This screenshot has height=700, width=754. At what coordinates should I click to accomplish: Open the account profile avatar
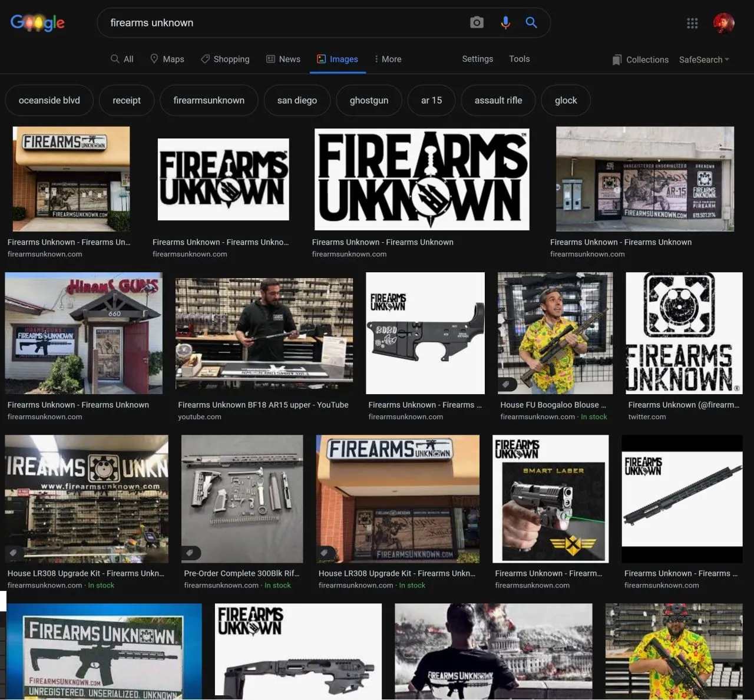click(x=723, y=23)
